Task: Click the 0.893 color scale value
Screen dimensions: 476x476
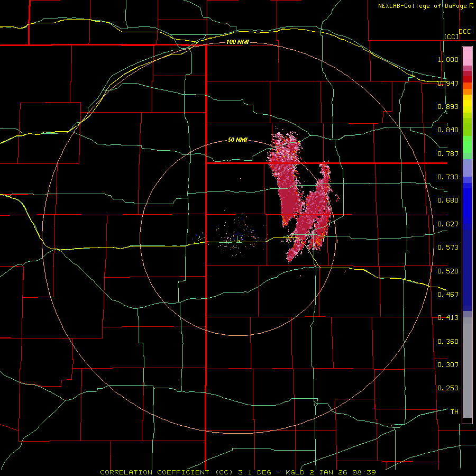Action: 448,106
